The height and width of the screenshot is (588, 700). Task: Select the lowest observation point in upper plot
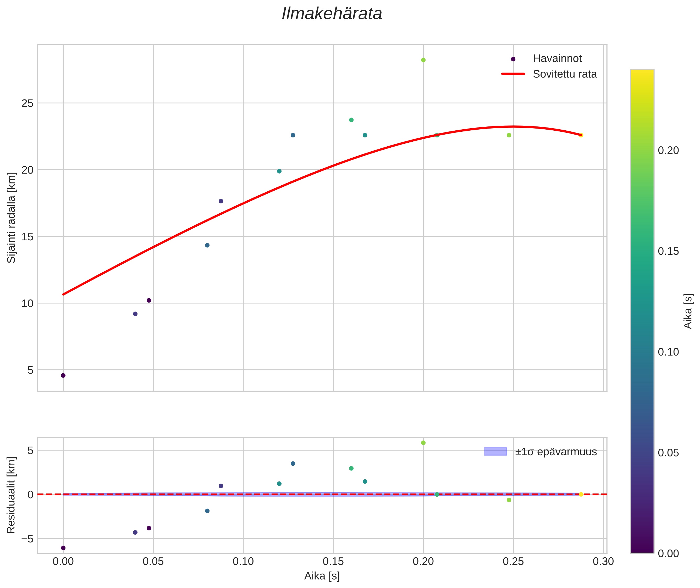[x=63, y=375]
